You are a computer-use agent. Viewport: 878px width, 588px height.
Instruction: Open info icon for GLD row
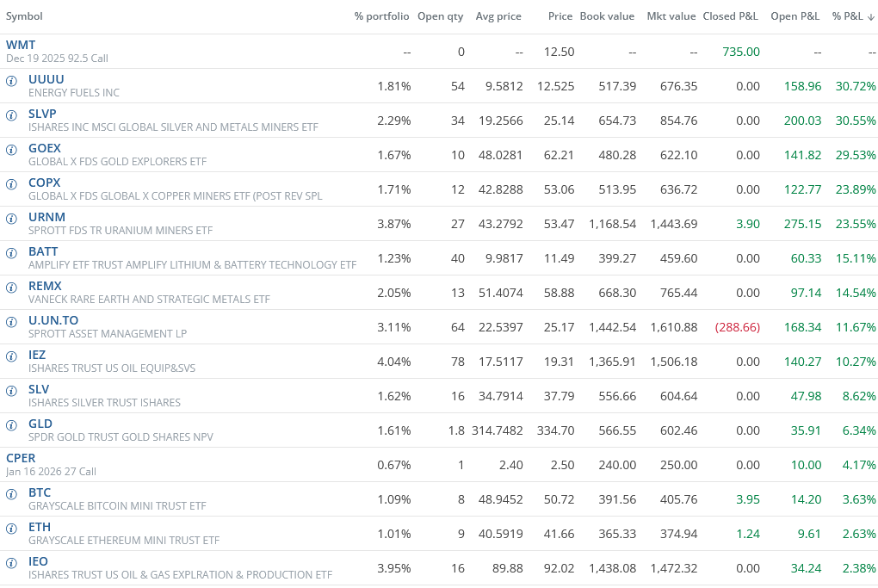pyautogui.click(x=11, y=425)
